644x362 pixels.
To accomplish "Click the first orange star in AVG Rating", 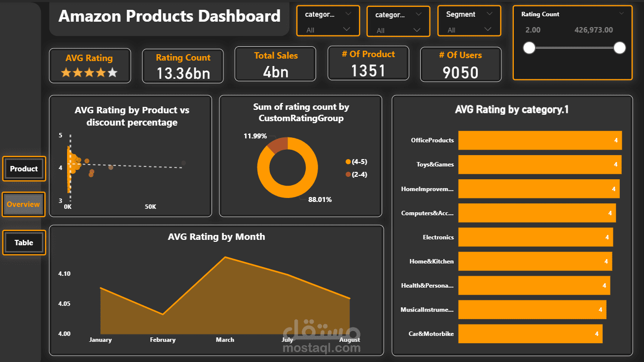I will point(66,73).
